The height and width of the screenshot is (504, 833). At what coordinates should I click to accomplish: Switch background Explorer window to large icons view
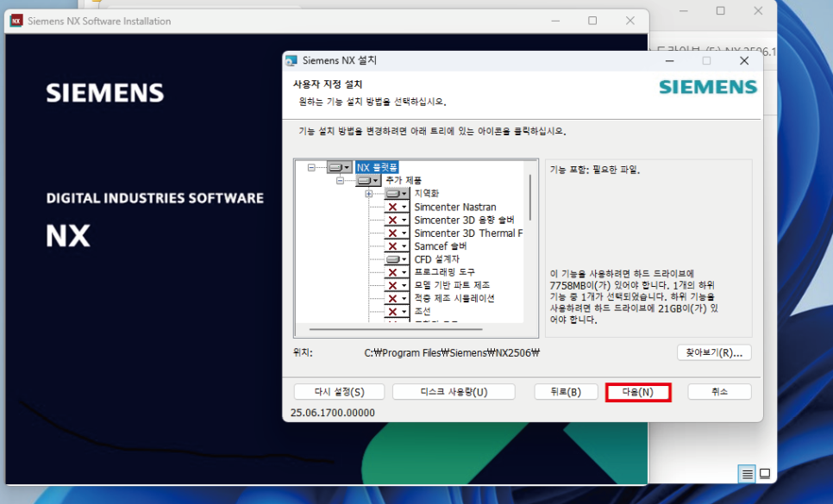pos(765,474)
